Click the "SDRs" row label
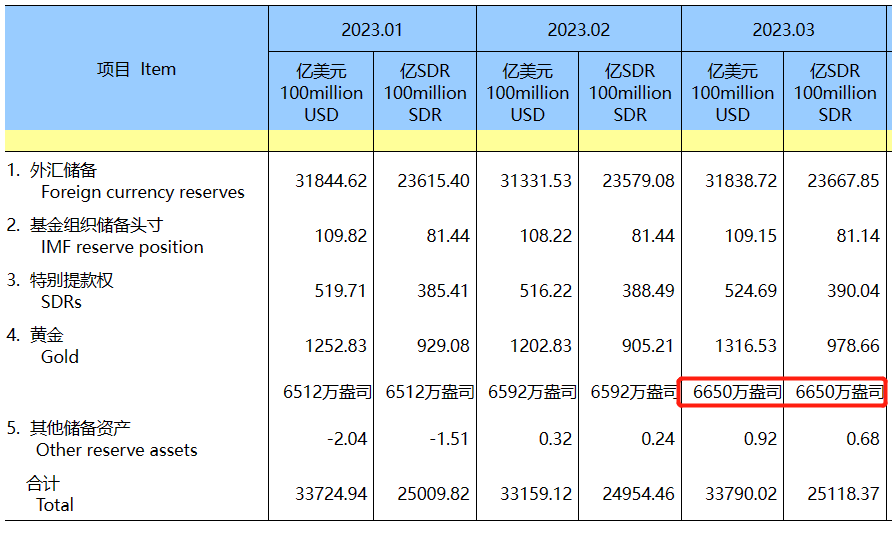 [61, 302]
